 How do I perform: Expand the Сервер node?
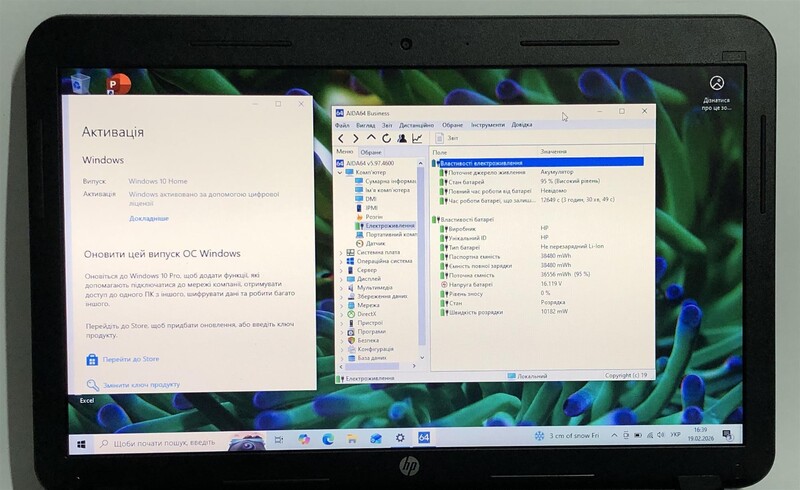[341, 270]
